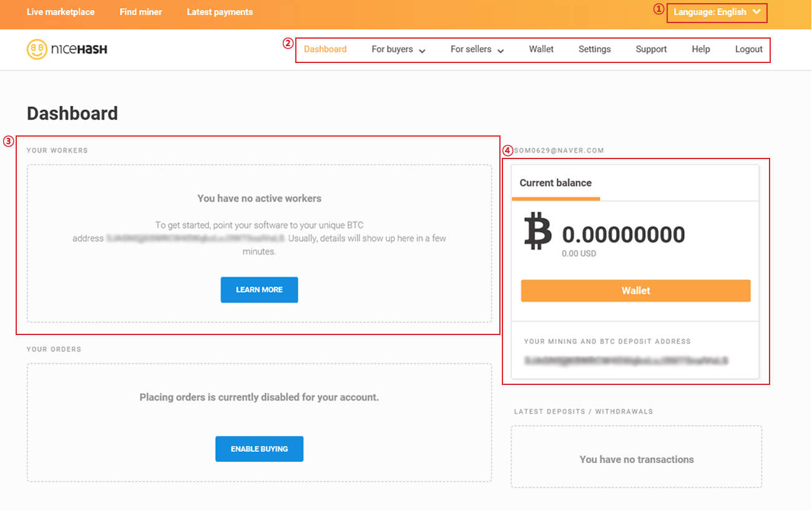Open Wallet in the navigation bar

tap(541, 49)
